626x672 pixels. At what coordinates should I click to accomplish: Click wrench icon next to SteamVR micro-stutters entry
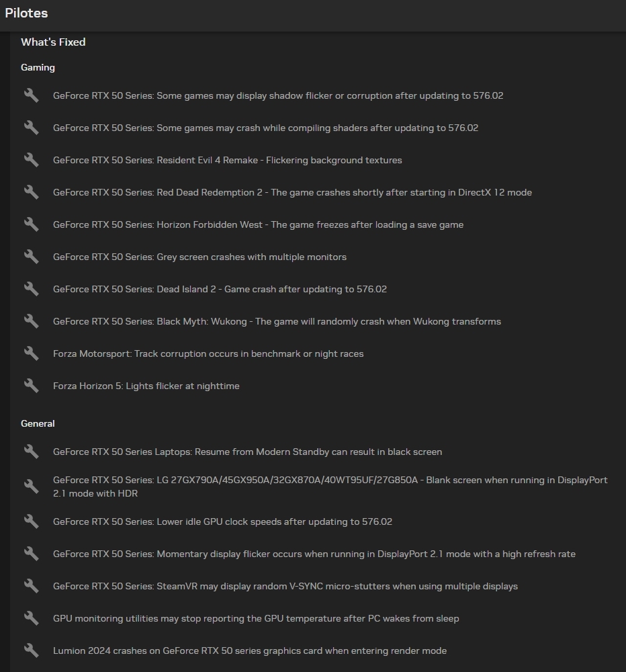click(31, 586)
